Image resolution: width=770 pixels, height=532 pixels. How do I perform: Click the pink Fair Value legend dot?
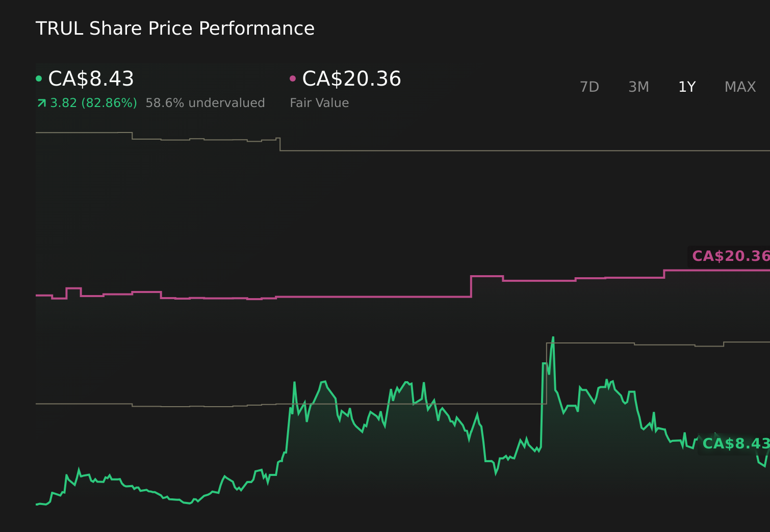click(x=293, y=78)
